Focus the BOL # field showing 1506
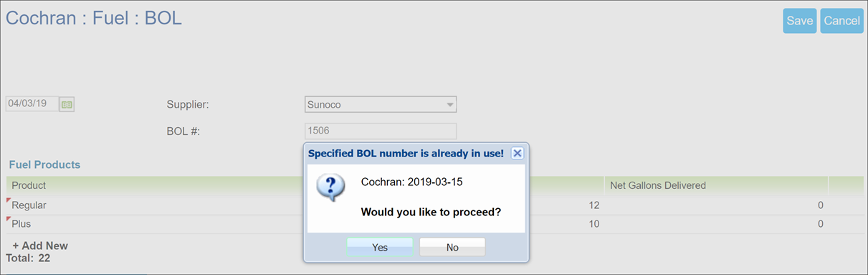Viewport: 868px width, 275px height. (x=381, y=131)
